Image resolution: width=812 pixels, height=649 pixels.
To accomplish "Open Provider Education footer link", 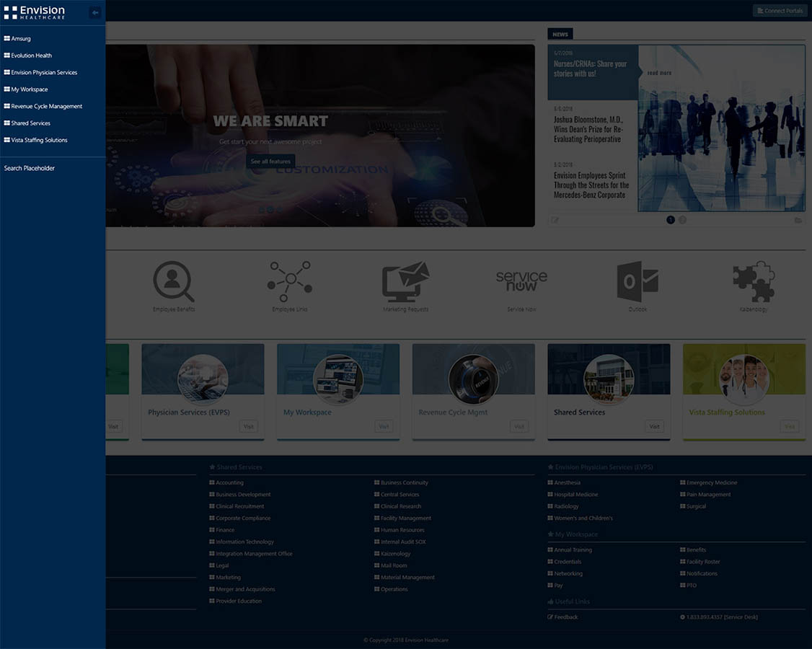I will [x=236, y=601].
